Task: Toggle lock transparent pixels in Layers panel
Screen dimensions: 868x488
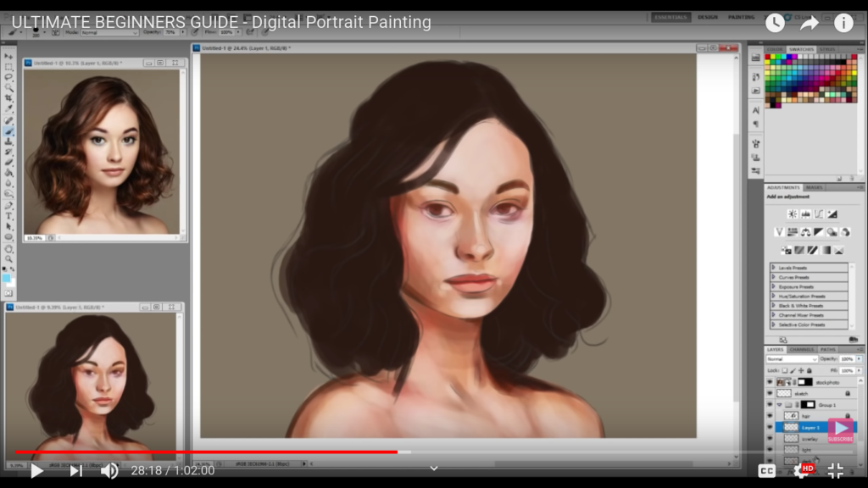Action: 784,371
